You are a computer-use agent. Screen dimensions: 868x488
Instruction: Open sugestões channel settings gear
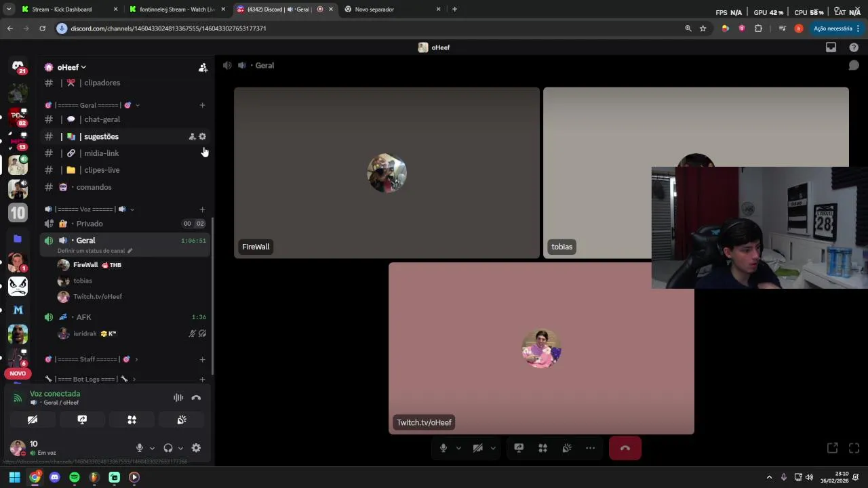pyautogui.click(x=202, y=136)
